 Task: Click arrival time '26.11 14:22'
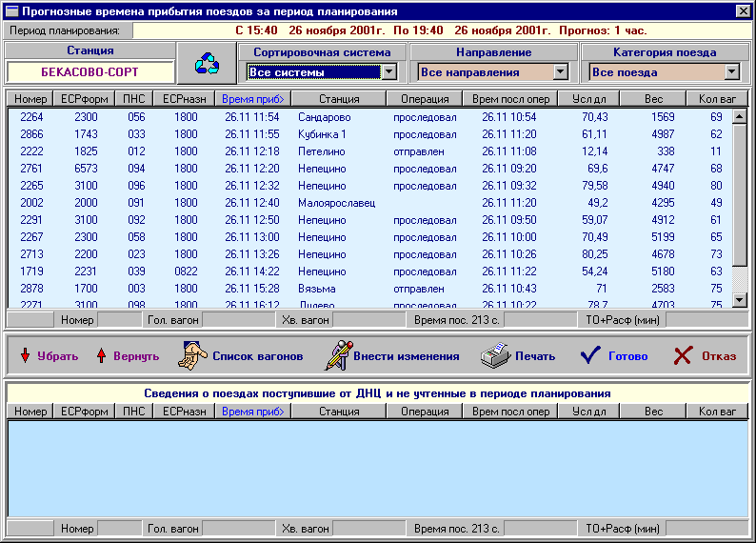tap(252, 271)
